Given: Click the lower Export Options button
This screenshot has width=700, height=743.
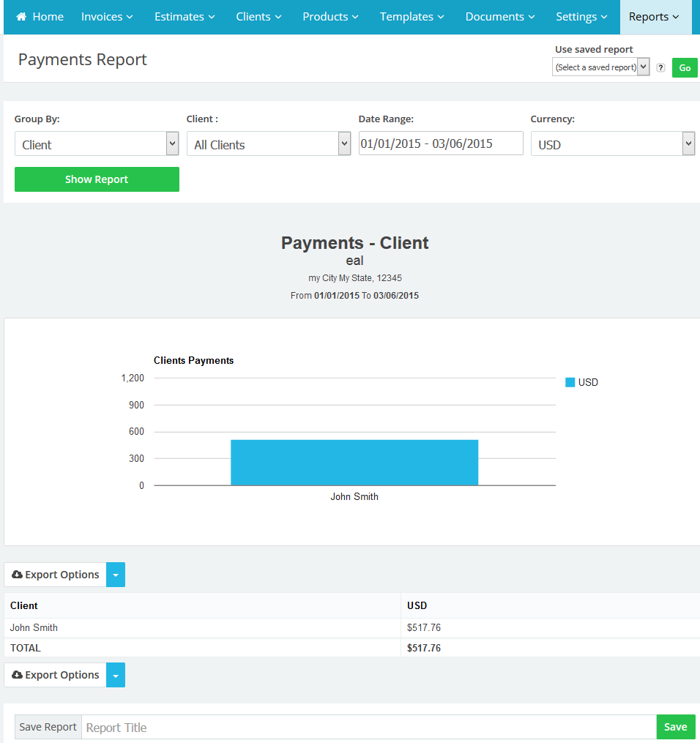Looking at the screenshot, I should pyautogui.click(x=56, y=675).
